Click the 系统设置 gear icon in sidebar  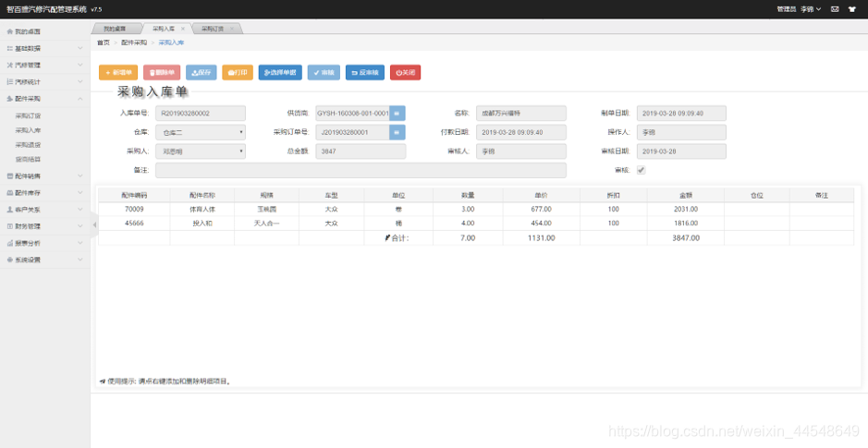[x=9, y=260]
